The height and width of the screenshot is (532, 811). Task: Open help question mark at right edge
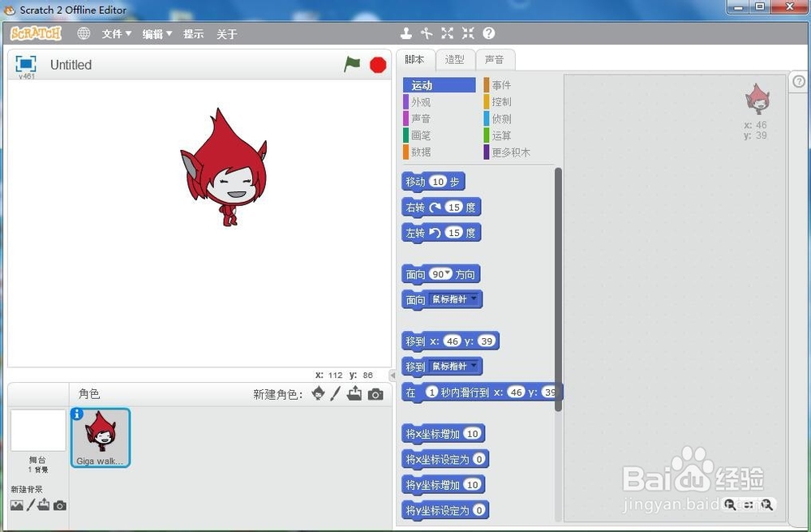[799, 82]
